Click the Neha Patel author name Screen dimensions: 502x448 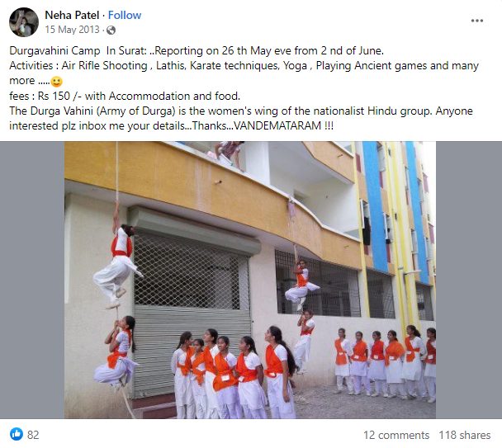point(72,15)
